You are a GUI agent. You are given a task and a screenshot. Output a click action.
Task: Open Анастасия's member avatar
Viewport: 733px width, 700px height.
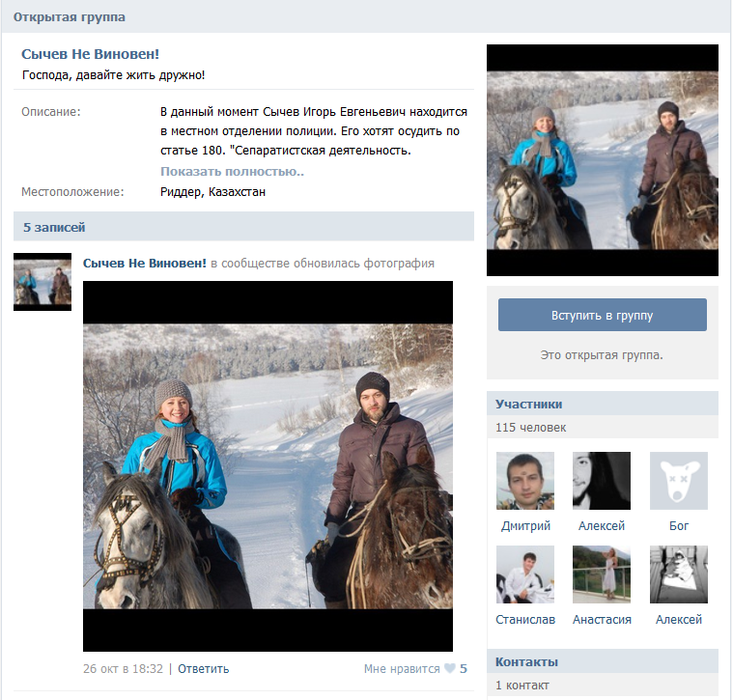point(602,574)
